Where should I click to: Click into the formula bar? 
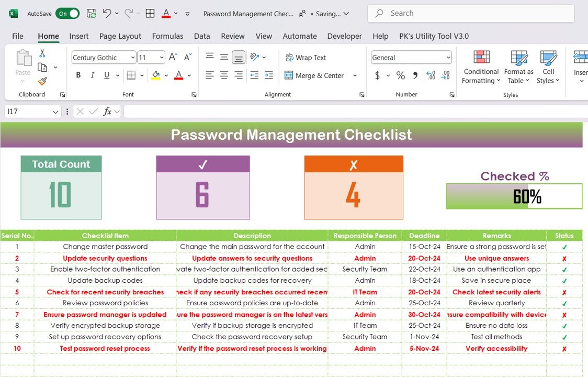[356, 112]
